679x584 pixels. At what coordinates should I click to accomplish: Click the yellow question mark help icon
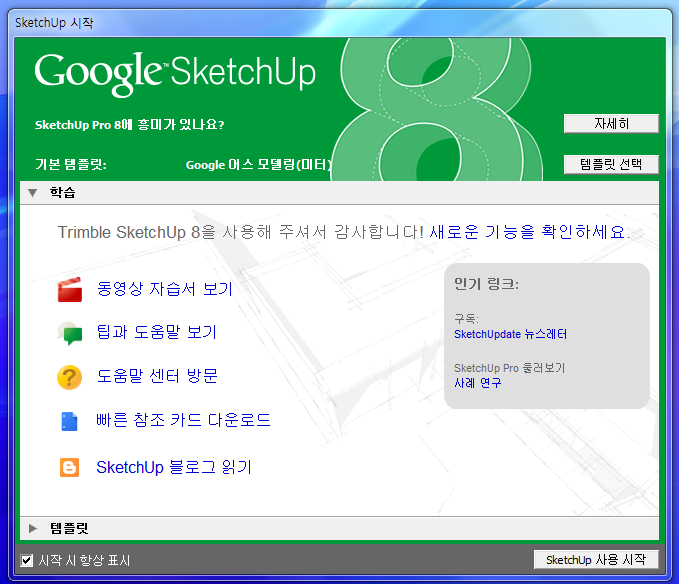69,377
